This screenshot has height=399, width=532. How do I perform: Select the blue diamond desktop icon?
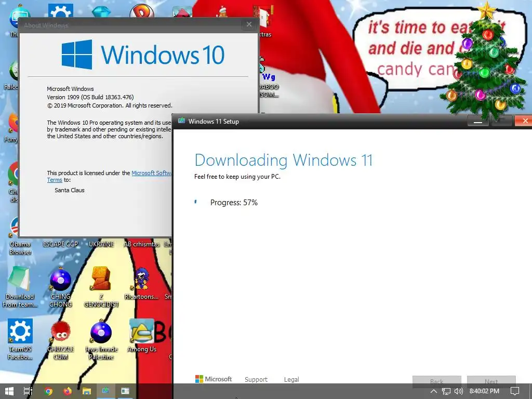101,12
